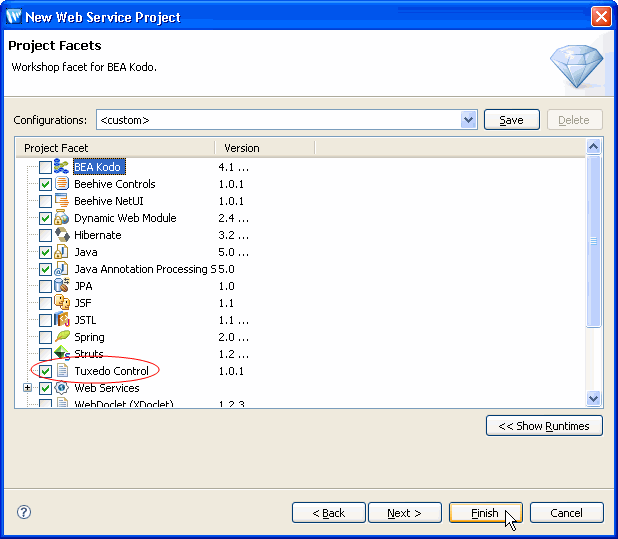Enable the JPA checkbox
The width and height of the screenshot is (618, 539).
pyautogui.click(x=45, y=286)
